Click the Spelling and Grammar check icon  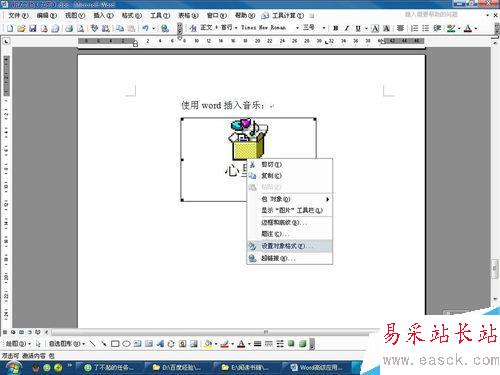click(95, 28)
